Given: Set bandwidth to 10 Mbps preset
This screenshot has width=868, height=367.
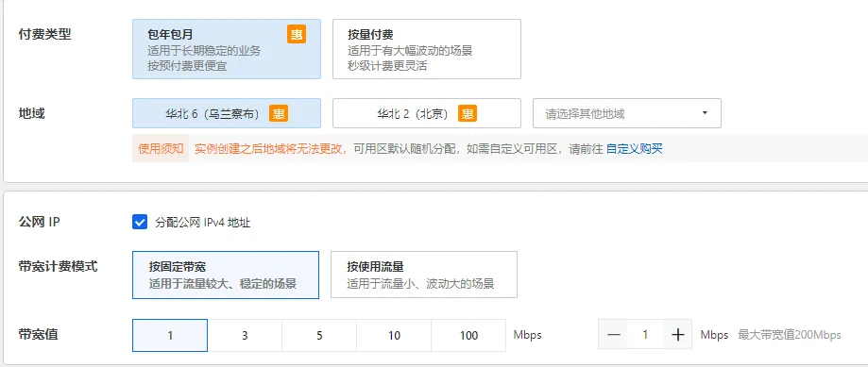Looking at the screenshot, I should click(x=394, y=335).
